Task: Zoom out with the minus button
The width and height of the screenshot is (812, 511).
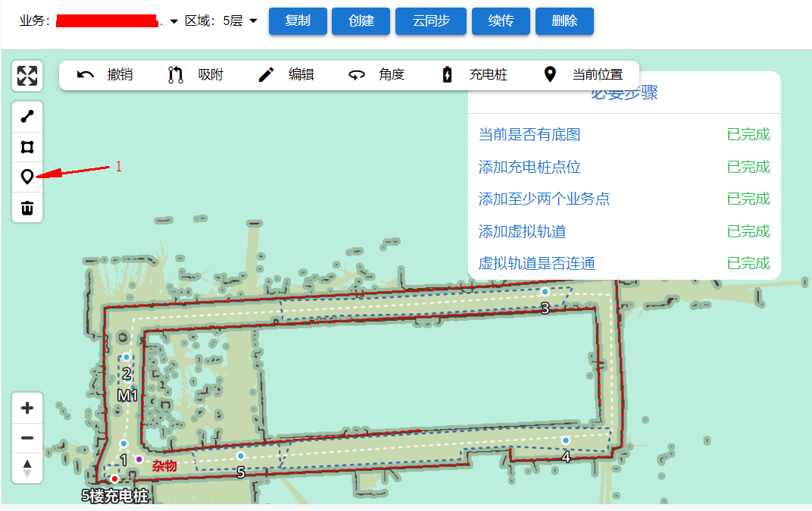Action: coord(27,438)
